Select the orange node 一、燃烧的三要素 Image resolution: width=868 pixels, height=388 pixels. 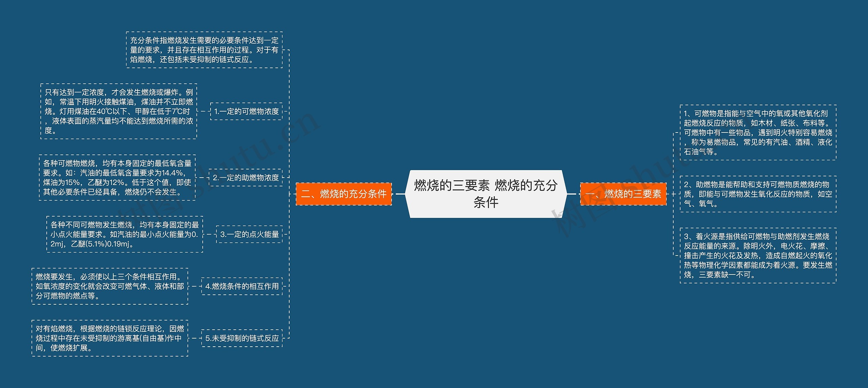[623, 194]
